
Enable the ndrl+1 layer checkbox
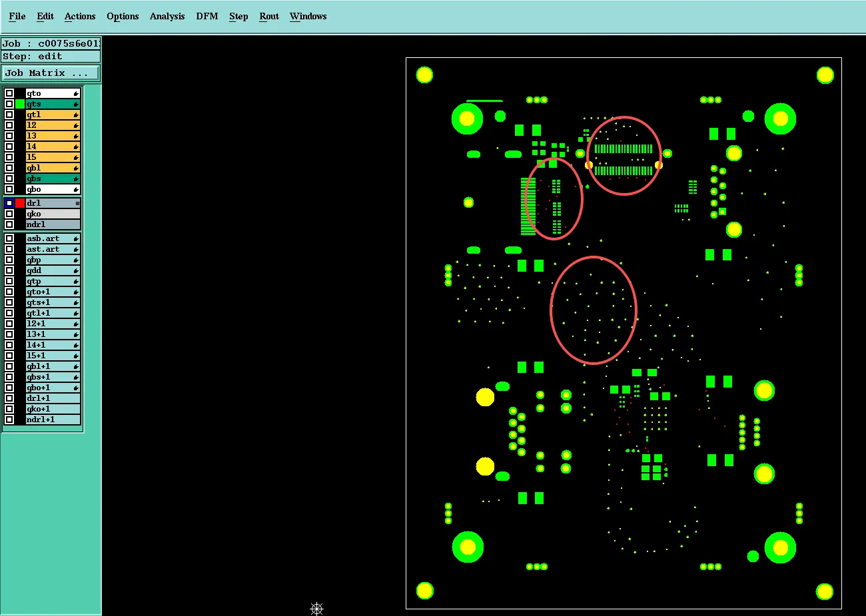pos(9,420)
